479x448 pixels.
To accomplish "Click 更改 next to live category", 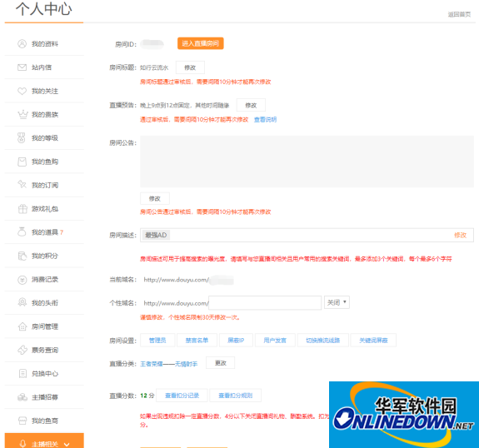I will coord(221,363).
